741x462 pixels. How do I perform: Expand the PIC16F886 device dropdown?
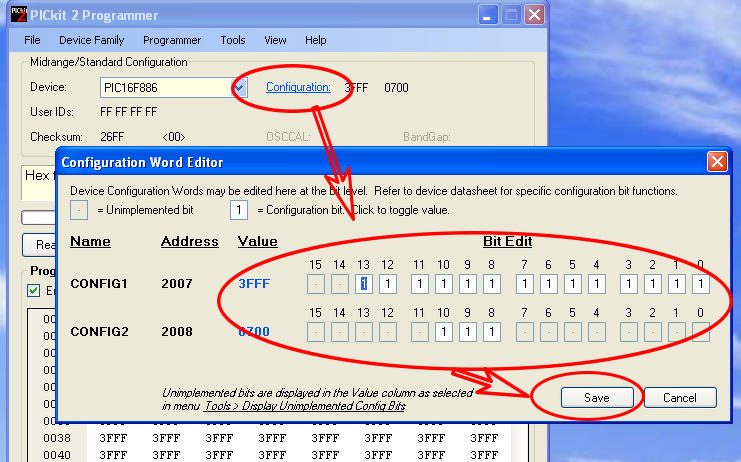coord(239,87)
